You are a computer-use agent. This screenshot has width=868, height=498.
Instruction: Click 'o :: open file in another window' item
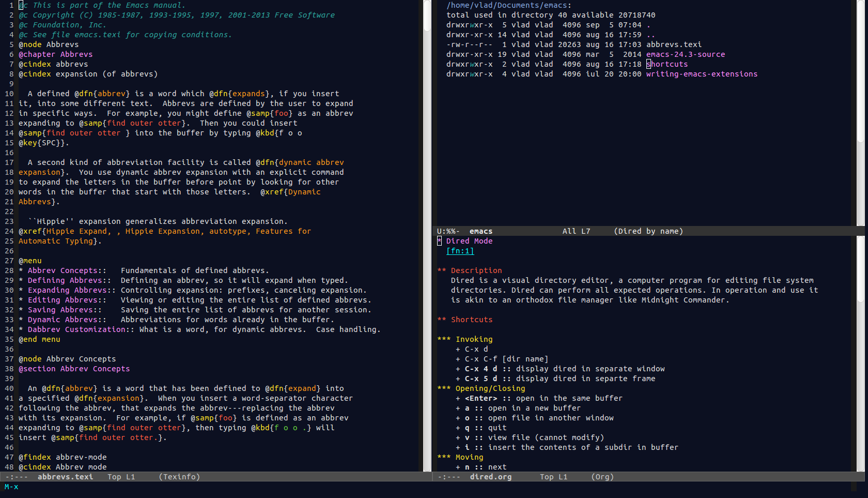click(535, 418)
